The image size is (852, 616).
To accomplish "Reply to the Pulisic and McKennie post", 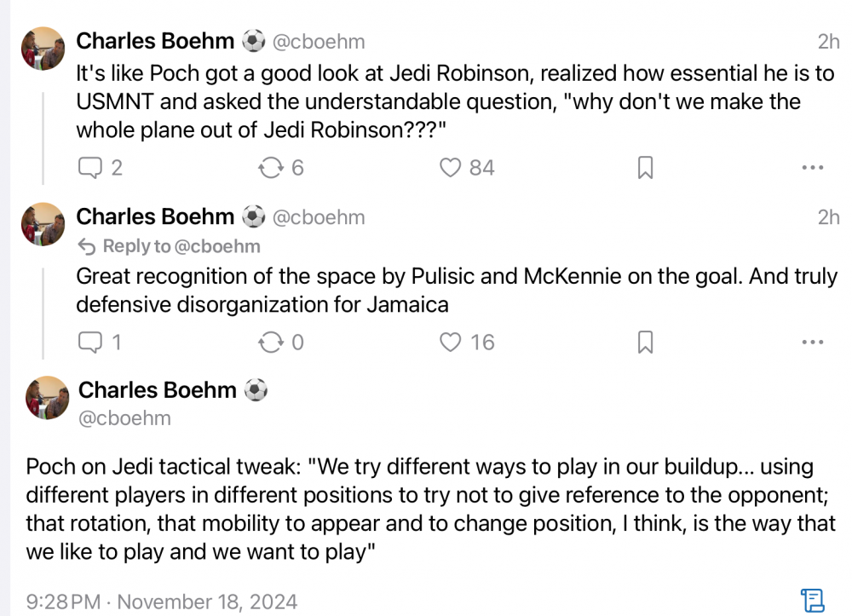I will tap(89, 343).
